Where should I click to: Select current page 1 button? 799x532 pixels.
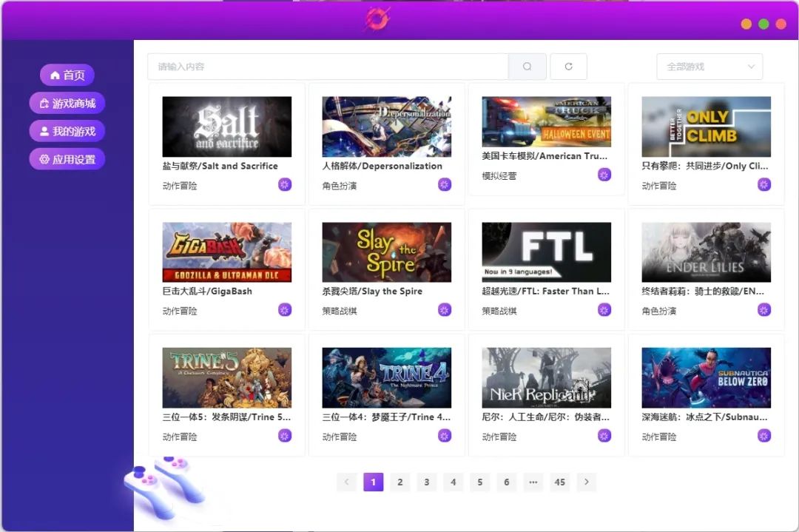tap(373, 482)
